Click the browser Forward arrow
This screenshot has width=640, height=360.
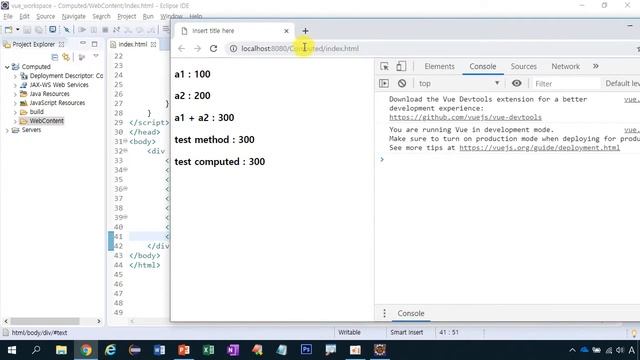(x=198, y=49)
